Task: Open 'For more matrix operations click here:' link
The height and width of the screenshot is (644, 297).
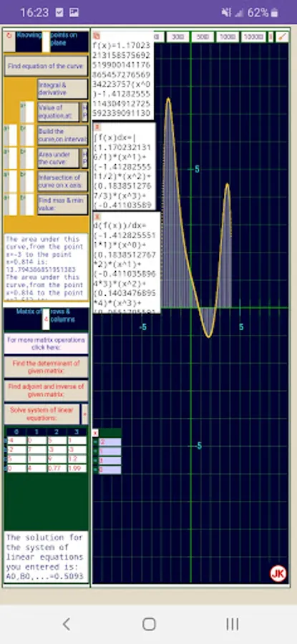Action: click(46, 343)
